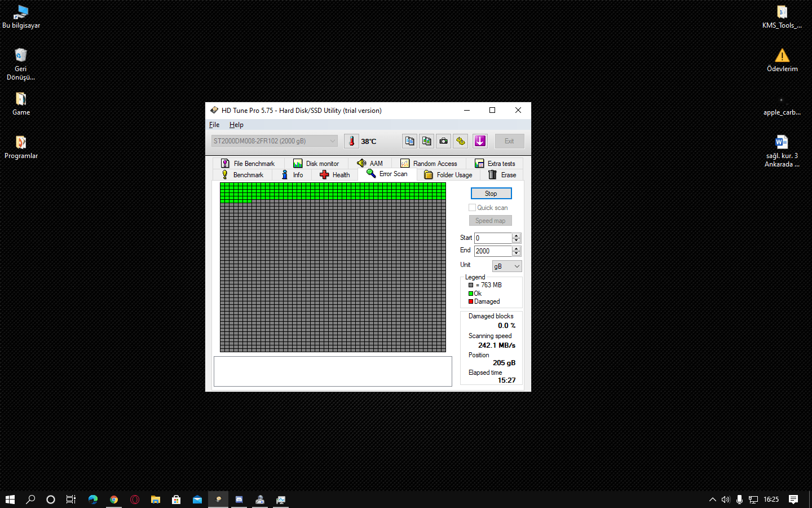Switch to Random Access tab
The width and height of the screenshot is (812, 508).
click(429, 164)
